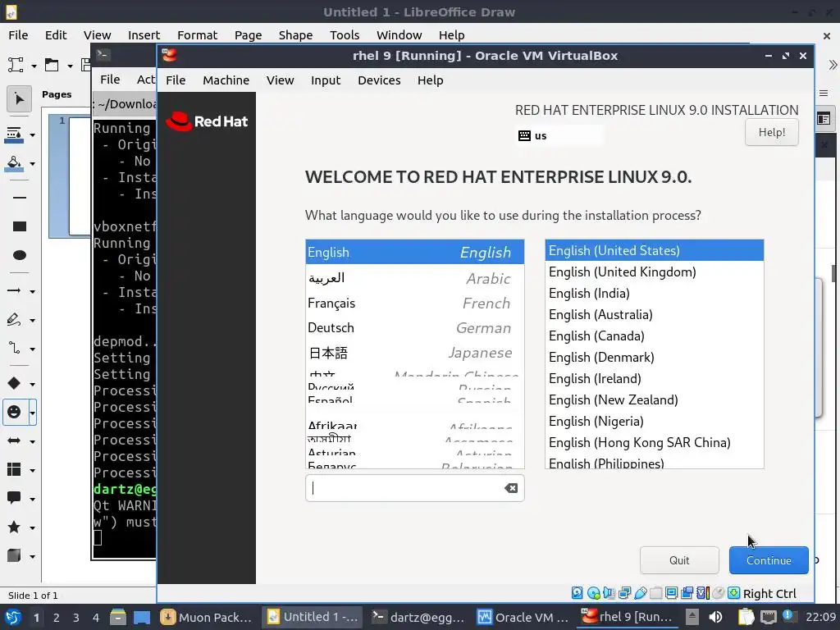
Task: Expand the Stars and Banners dropdown
Action: click(x=32, y=527)
